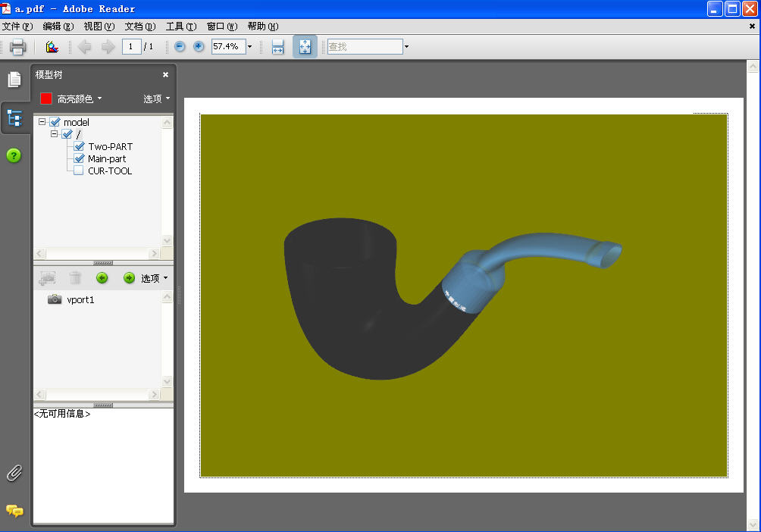Open the Pages panel icon in sidebar
Viewport: 761px width, 532px height.
(x=14, y=80)
